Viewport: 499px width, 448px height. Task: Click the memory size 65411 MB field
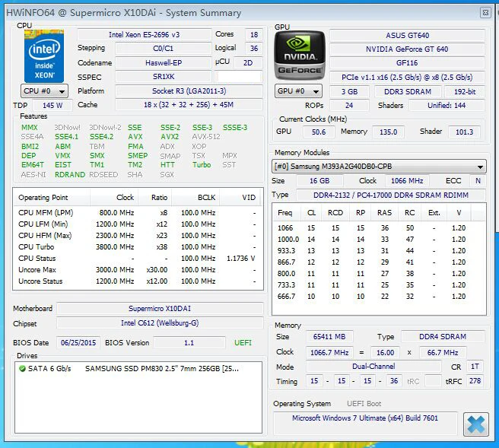click(329, 337)
